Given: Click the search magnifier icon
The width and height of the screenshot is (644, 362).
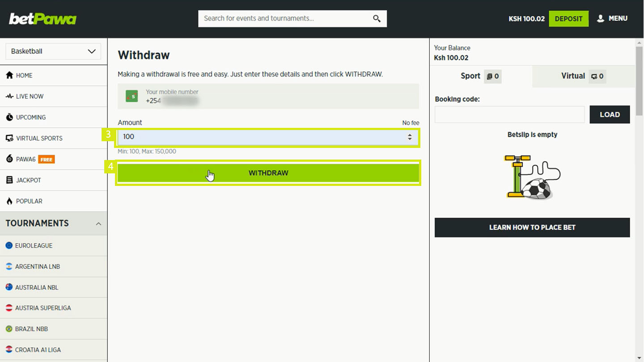Looking at the screenshot, I should [x=377, y=18].
